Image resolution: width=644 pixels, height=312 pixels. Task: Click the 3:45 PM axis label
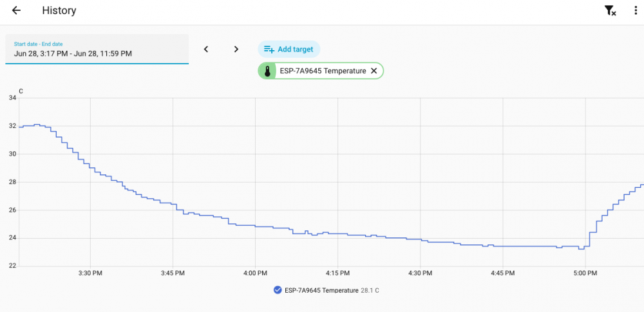(x=173, y=273)
